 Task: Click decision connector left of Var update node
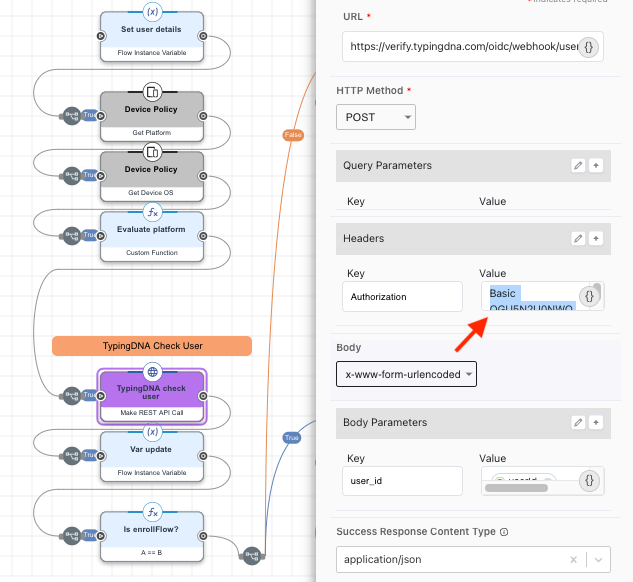[x=72, y=456]
